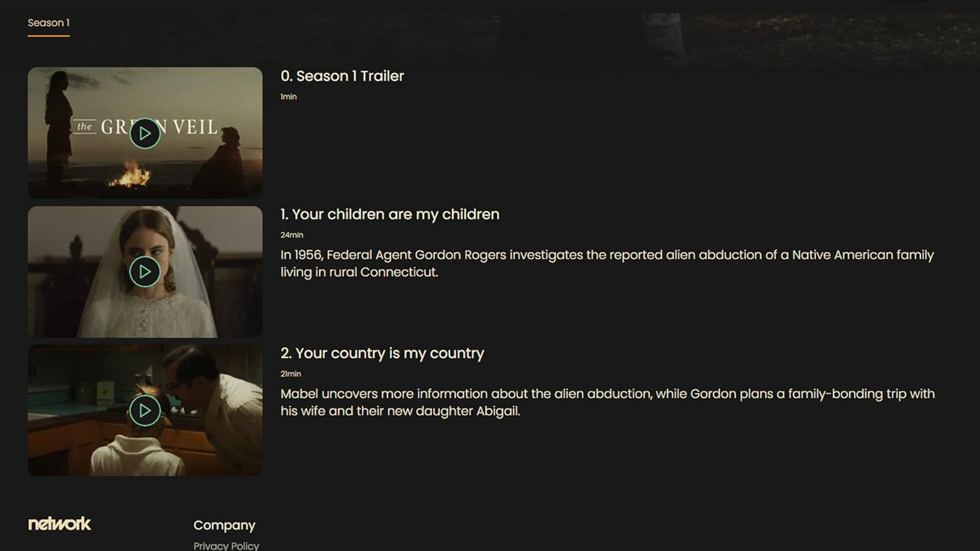Click the Gordon Rogers episode description

coord(607,263)
